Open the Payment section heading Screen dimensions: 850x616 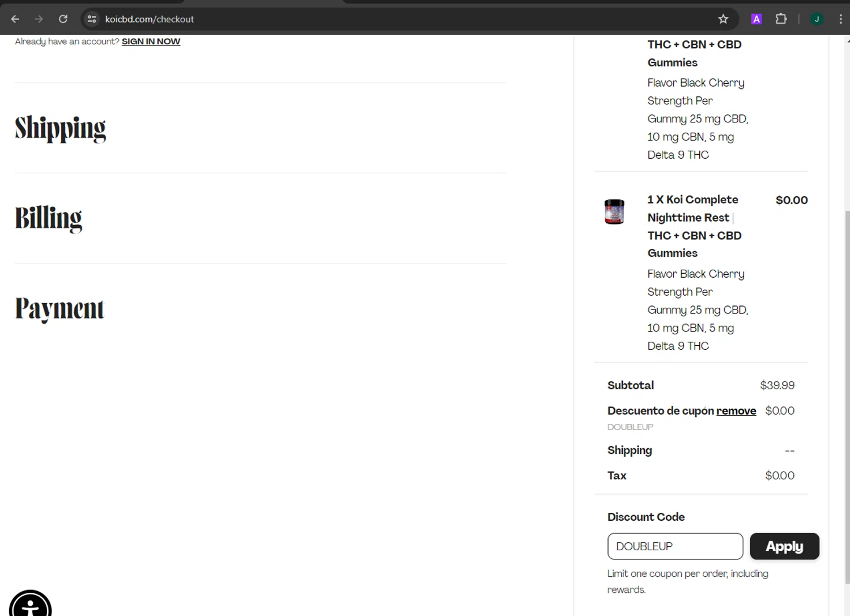tap(59, 309)
